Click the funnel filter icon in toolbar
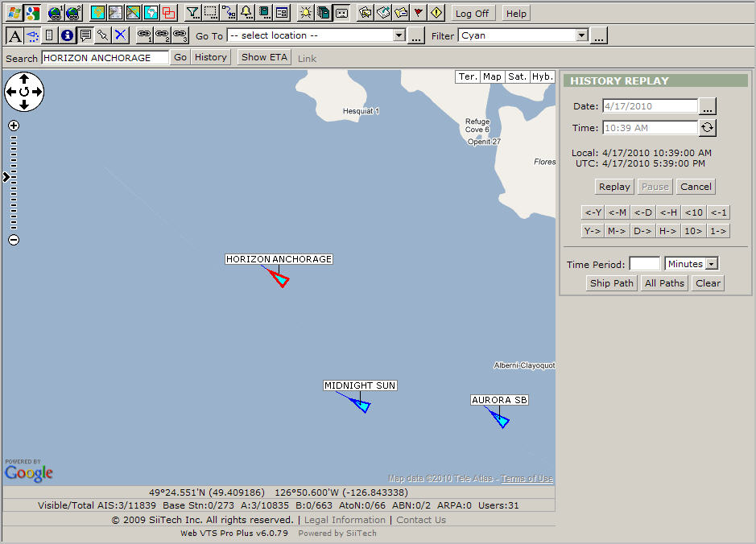 (x=192, y=13)
